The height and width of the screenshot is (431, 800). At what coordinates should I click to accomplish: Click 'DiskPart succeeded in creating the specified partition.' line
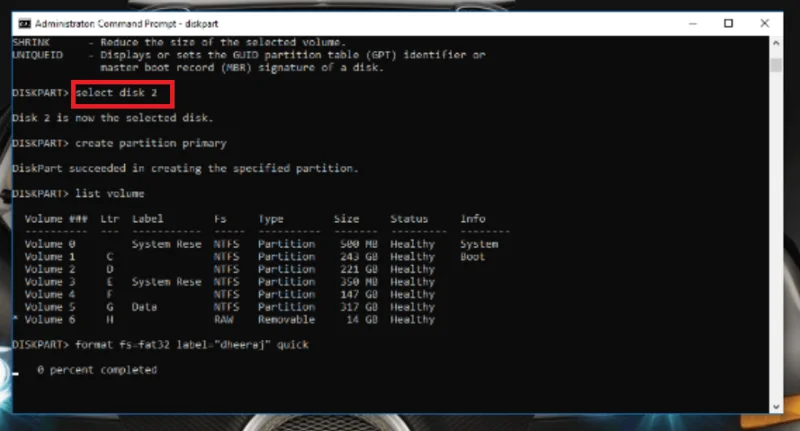(x=185, y=168)
